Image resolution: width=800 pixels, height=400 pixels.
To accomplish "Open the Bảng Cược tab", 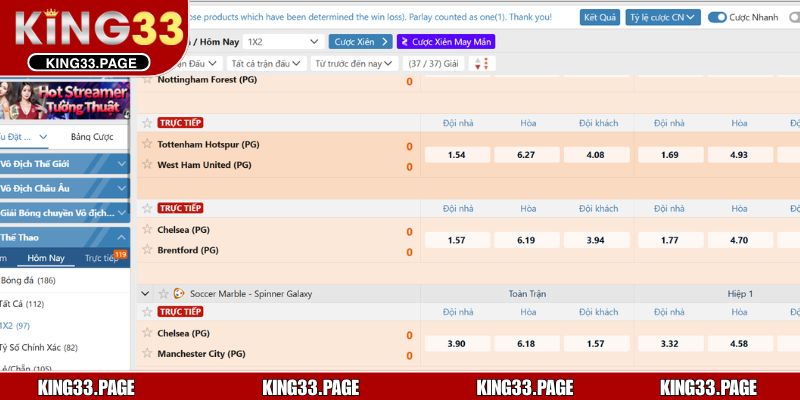I will (x=92, y=137).
